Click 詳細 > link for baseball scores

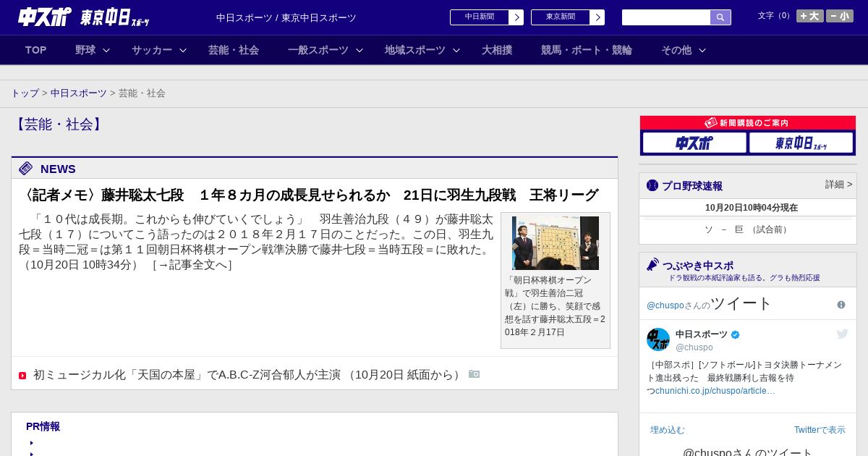pos(839,185)
